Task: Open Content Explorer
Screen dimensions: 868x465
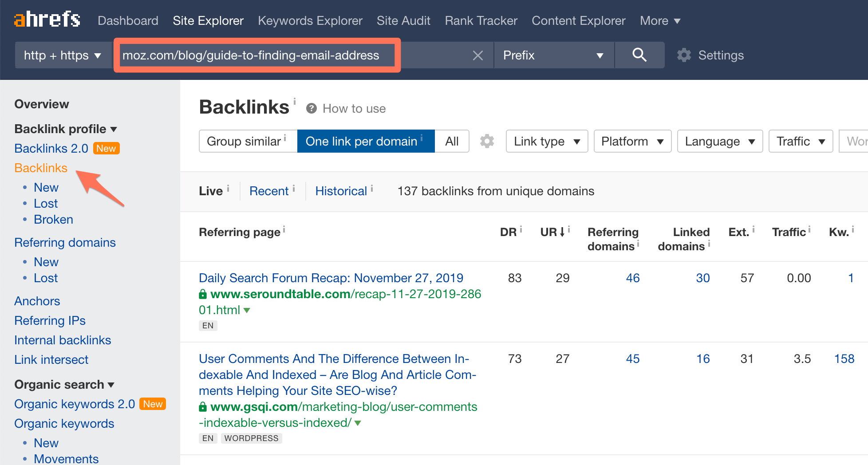Action: (579, 20)
